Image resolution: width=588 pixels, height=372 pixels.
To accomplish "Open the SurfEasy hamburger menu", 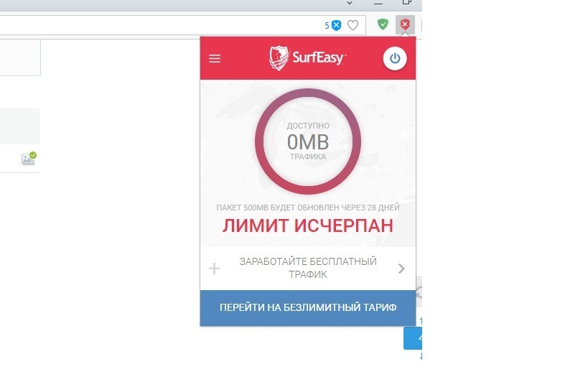I will point(215,58).
